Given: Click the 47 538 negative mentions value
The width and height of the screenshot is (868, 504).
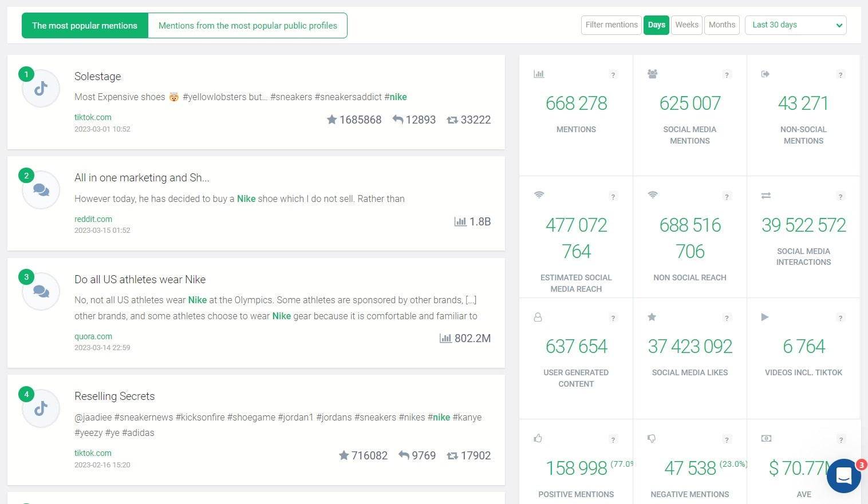Looking at the screenshot, I should 690,469.
